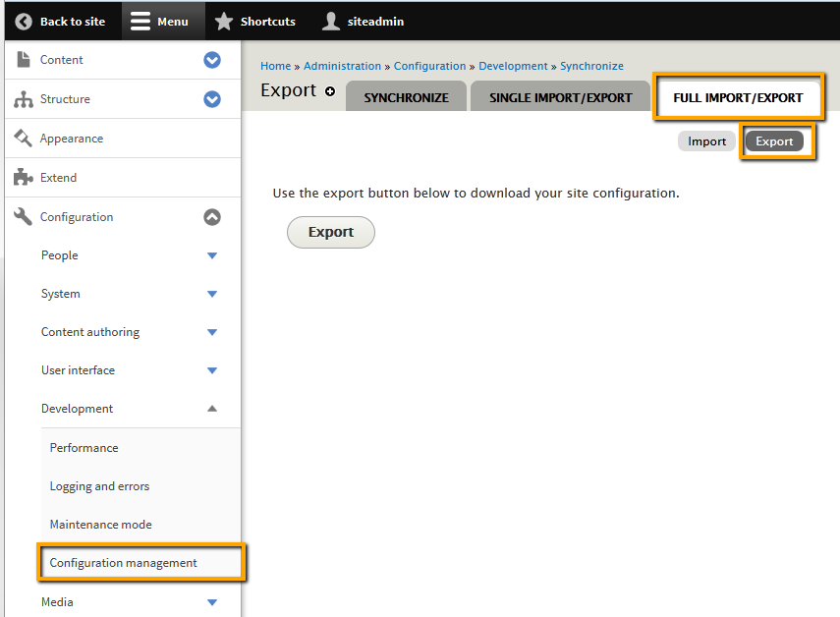Open Media menu item
840x617 pixels.
(x=57, y=602)
